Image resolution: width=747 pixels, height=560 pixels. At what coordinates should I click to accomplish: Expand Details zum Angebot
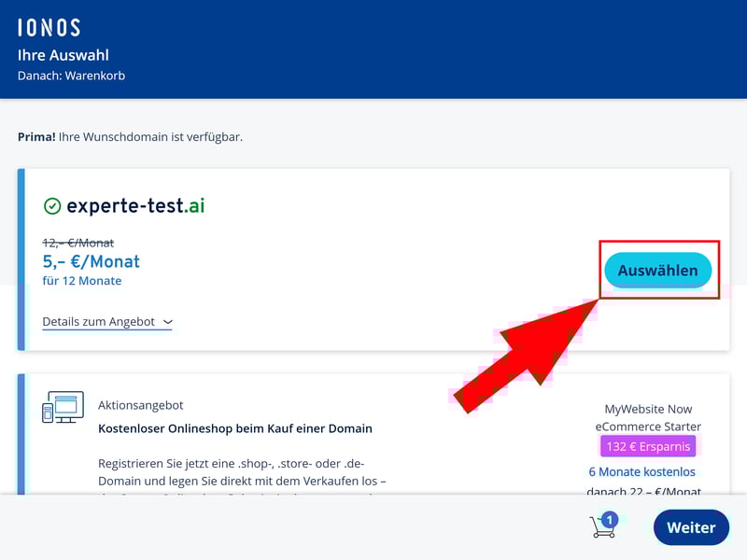107,322
